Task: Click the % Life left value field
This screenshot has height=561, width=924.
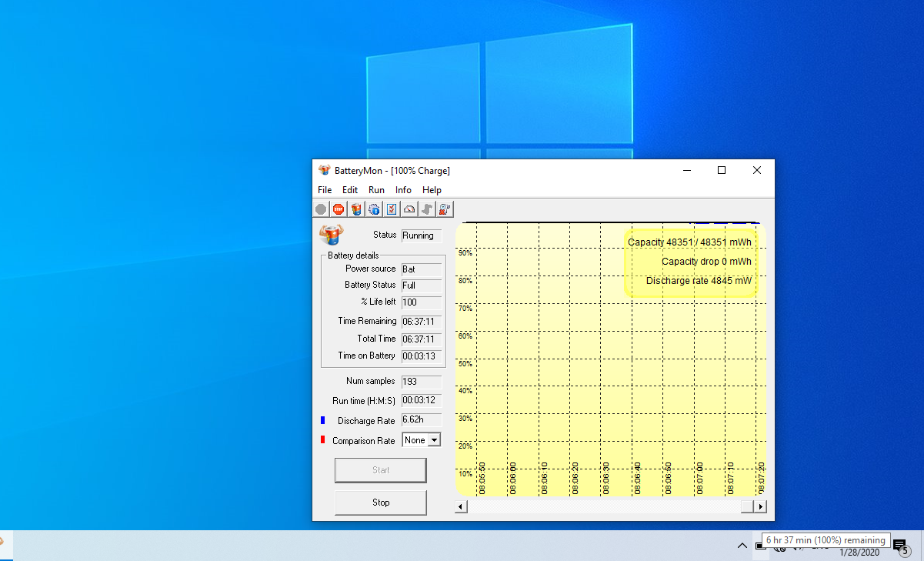Action: (422, 302)
